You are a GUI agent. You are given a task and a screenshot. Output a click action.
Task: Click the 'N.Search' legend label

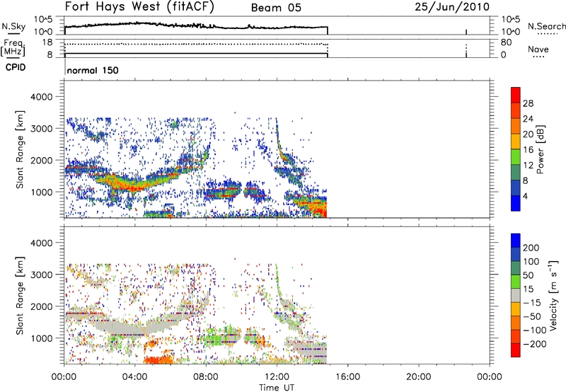pos(547,26)
